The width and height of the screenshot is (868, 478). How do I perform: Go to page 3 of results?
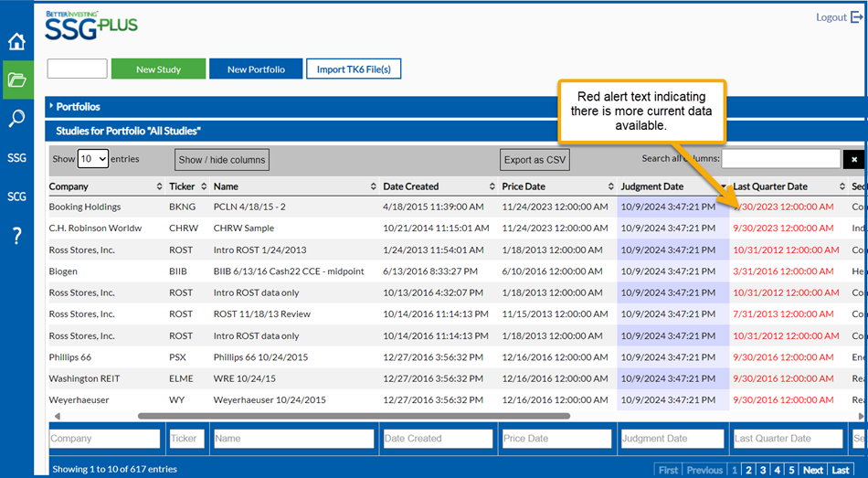point(763,470)
